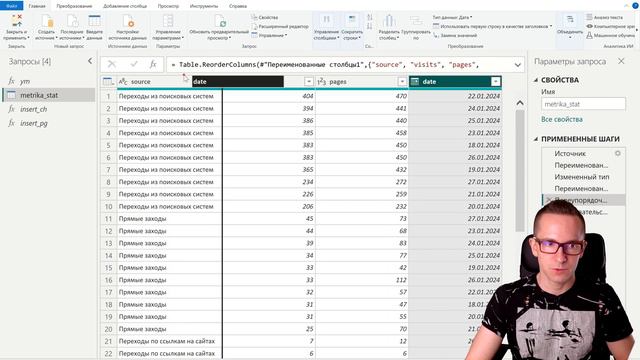
Task: Select the insert_ch function query
Action: pyautogui.click(x=49, y=109)
